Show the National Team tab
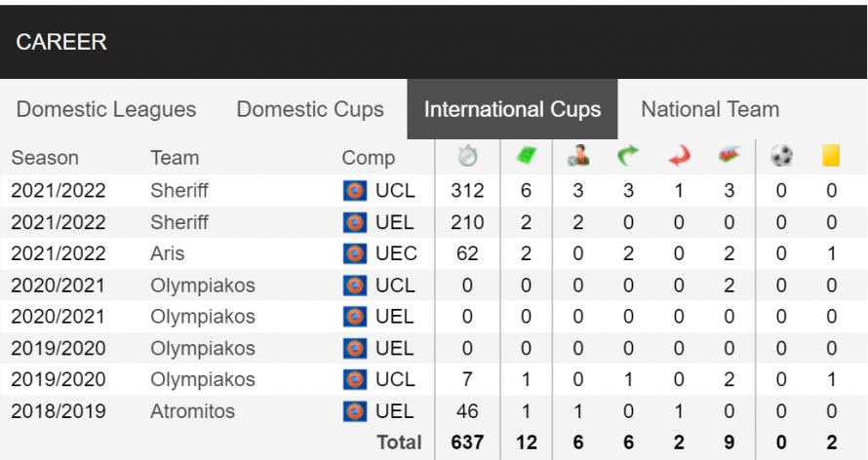 pyautogui.click(x=710, y=109)
